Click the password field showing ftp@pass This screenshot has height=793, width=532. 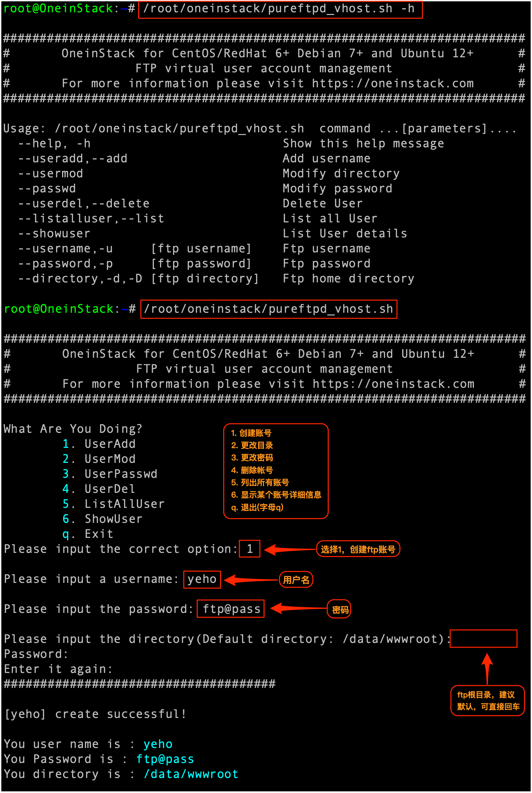(231, 609)
